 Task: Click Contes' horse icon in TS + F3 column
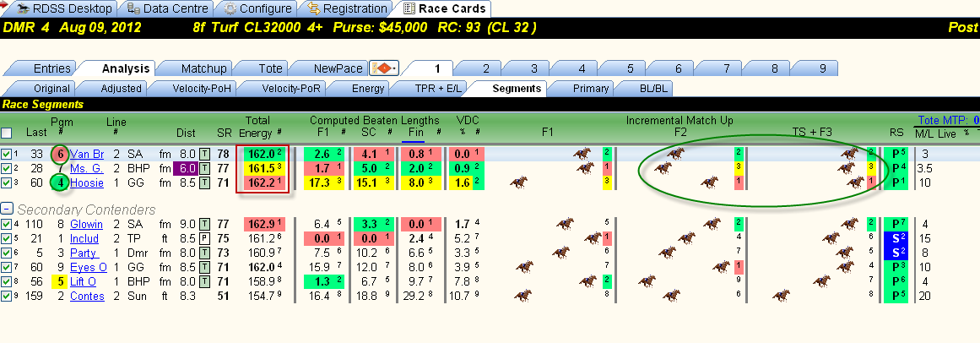tap(782, 296)
